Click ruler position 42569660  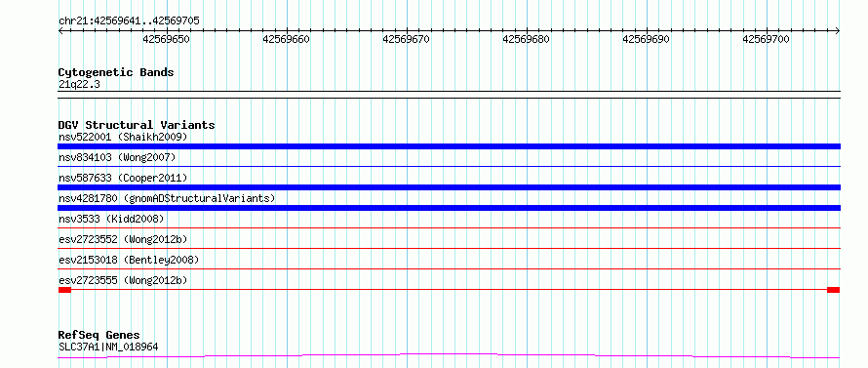click(x=286, y=39)
